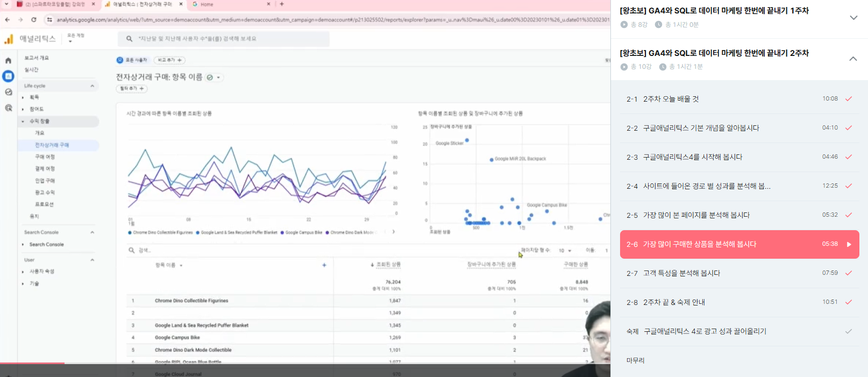Screen dimensions: 868x377
Task: Click the orange Analytics logo
Action: (x=9, y=39)
